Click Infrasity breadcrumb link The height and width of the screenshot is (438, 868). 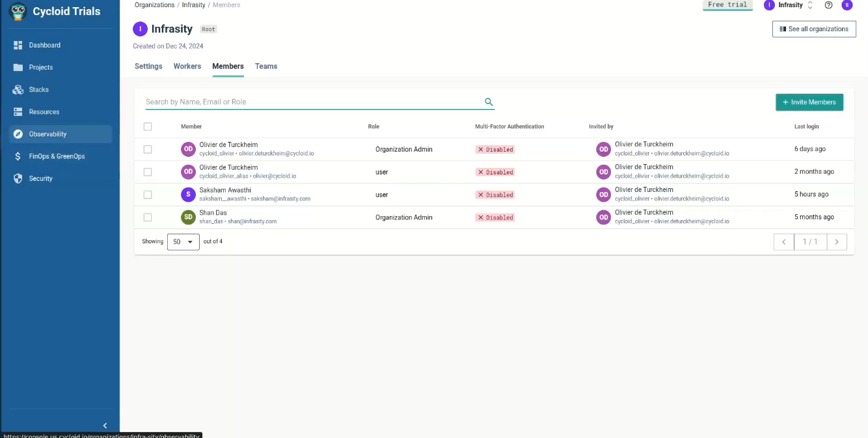click(x=194, y=5)
